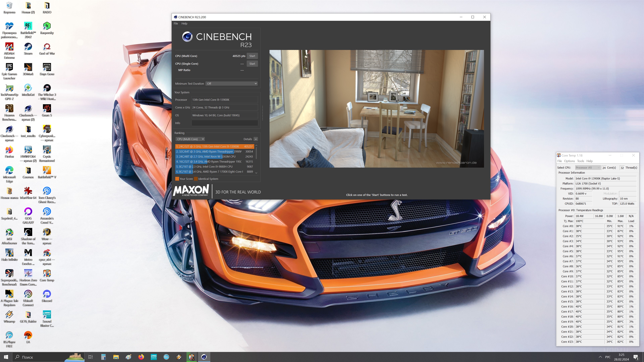Open the Core Temp desktop shortcut

47,274
